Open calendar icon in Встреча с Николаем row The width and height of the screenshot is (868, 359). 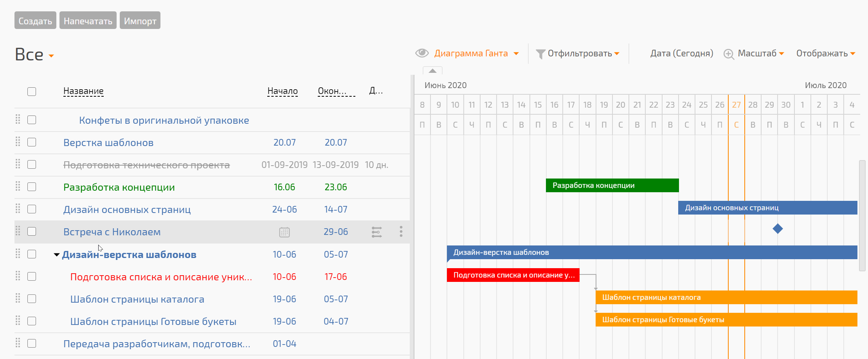point(285,232)
